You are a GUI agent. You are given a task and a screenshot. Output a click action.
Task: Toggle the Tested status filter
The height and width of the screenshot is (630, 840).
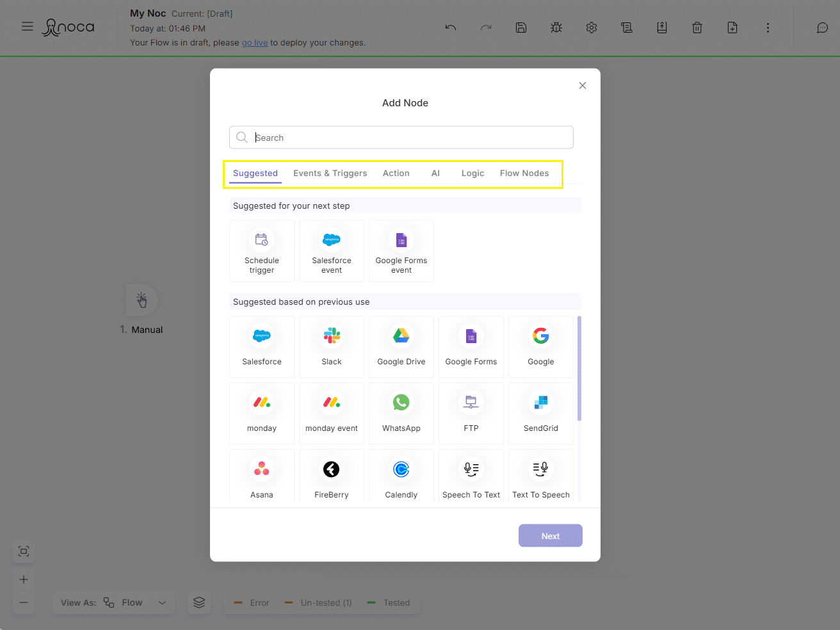[389, 603]
